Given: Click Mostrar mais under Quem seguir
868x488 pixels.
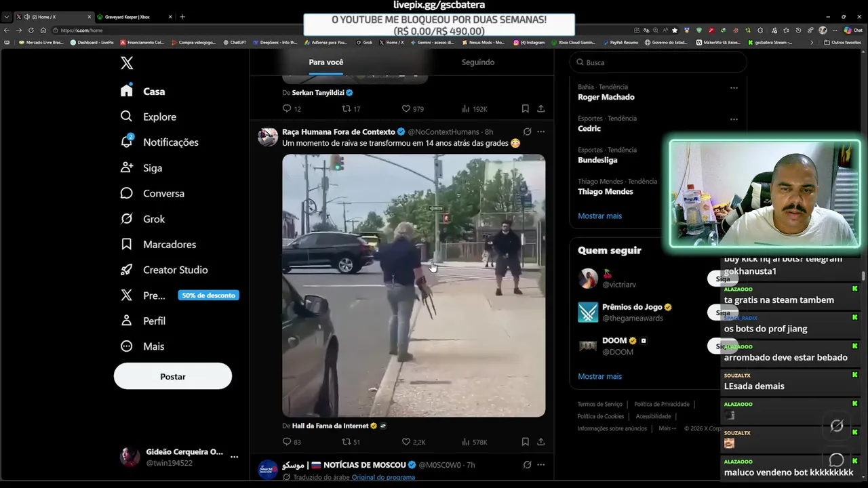Looking at the screenshot, I should [x=599, y=376].
